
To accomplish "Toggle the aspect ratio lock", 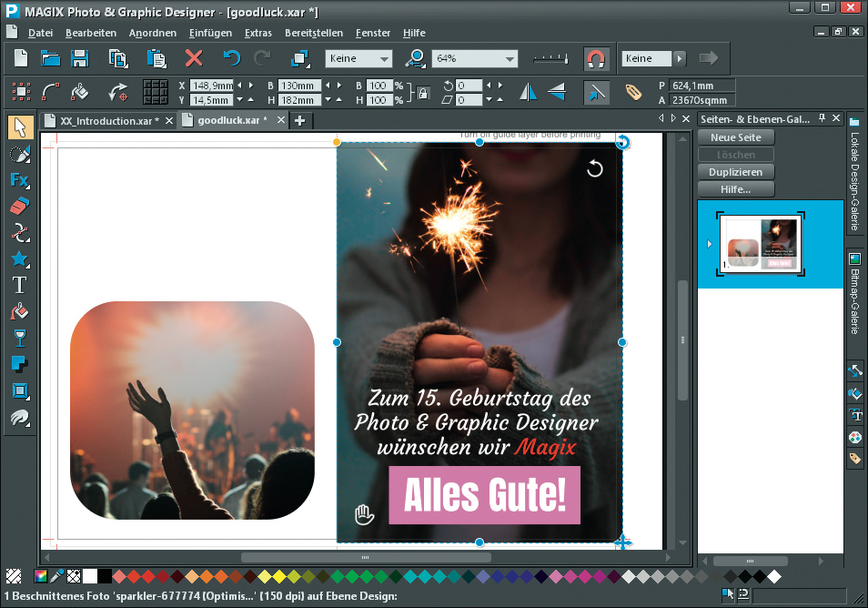I will coord(422,92).
